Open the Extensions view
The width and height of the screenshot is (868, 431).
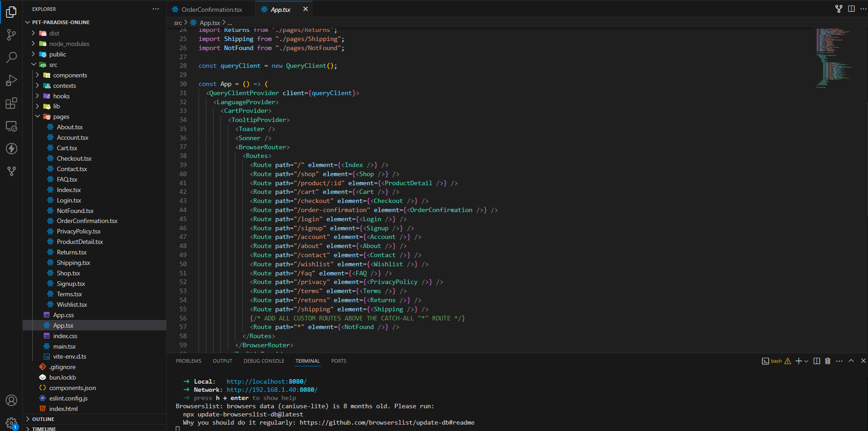point(11,103)
